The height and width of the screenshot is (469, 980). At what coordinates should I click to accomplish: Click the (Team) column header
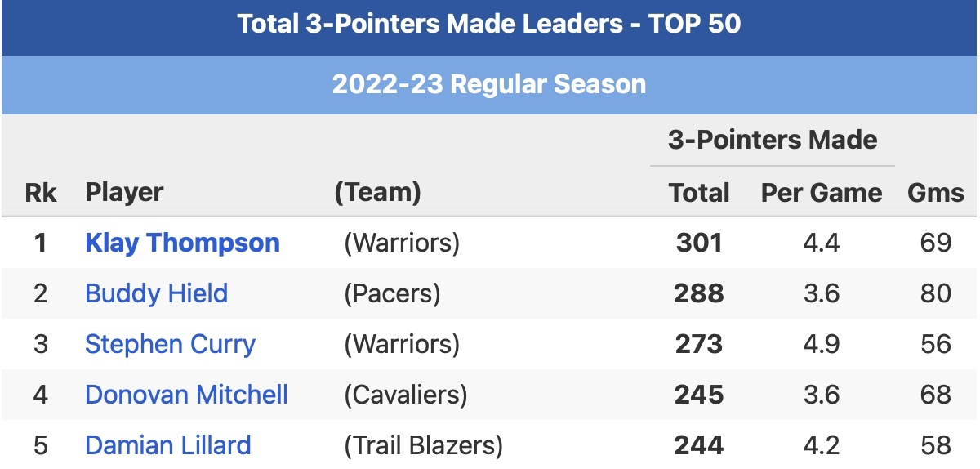377,193
